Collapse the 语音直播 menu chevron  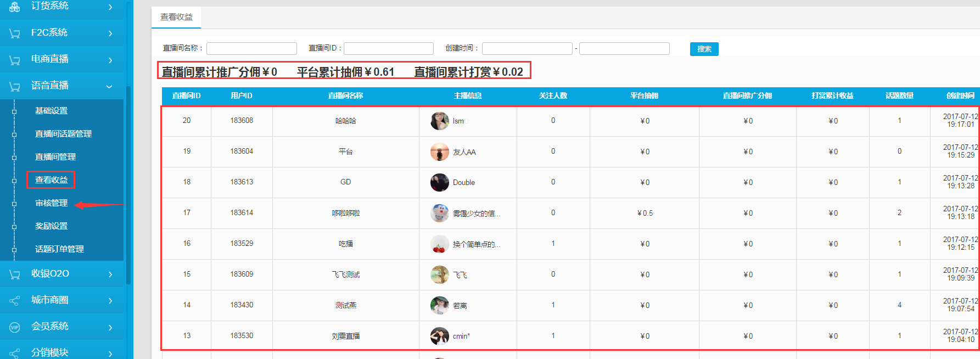109,86
